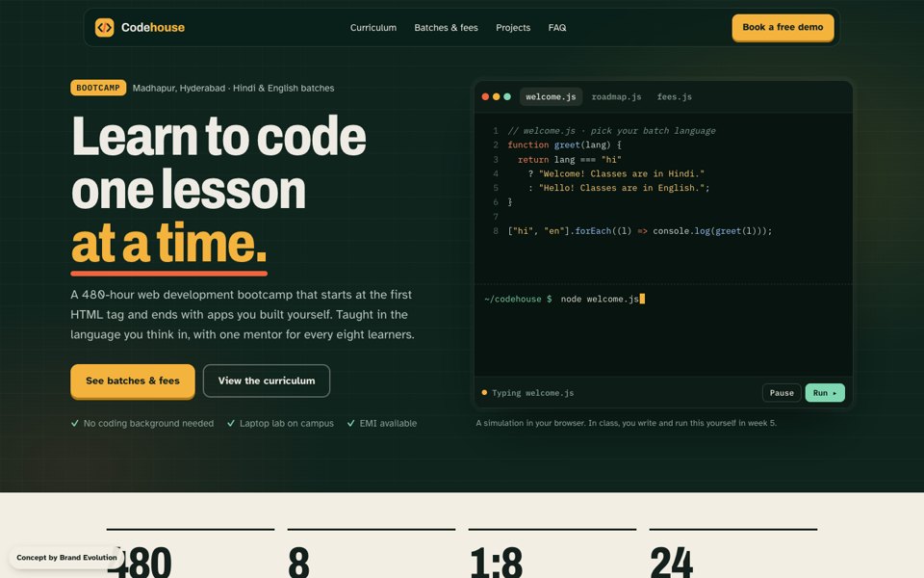The width and height of the screenshot is (924, 578).
Task: Pause the typing simulation
Action: (x=782, y=393)
